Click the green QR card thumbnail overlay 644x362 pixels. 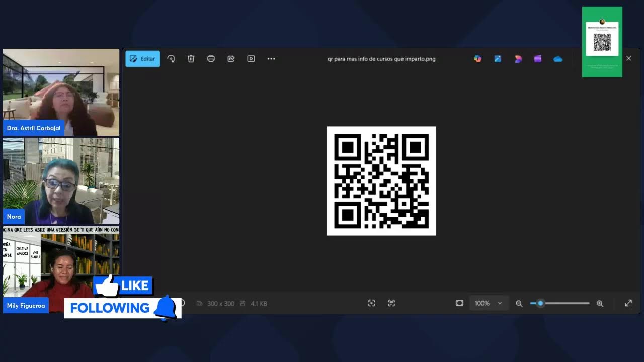pyautogui.click(x=602, y=42)
